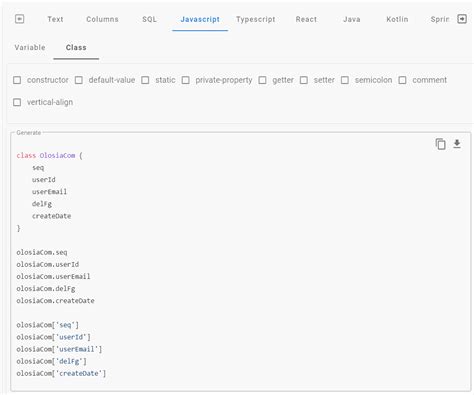Select the Class sub-tab
This screenshot has width=474, height=395.
tap(76, 47)
